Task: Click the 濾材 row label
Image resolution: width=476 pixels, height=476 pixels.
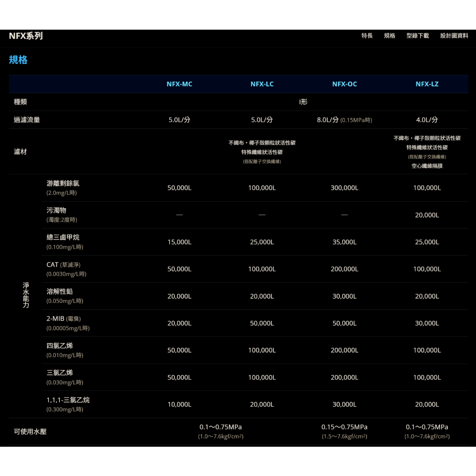Action: [x=20, y=152]
